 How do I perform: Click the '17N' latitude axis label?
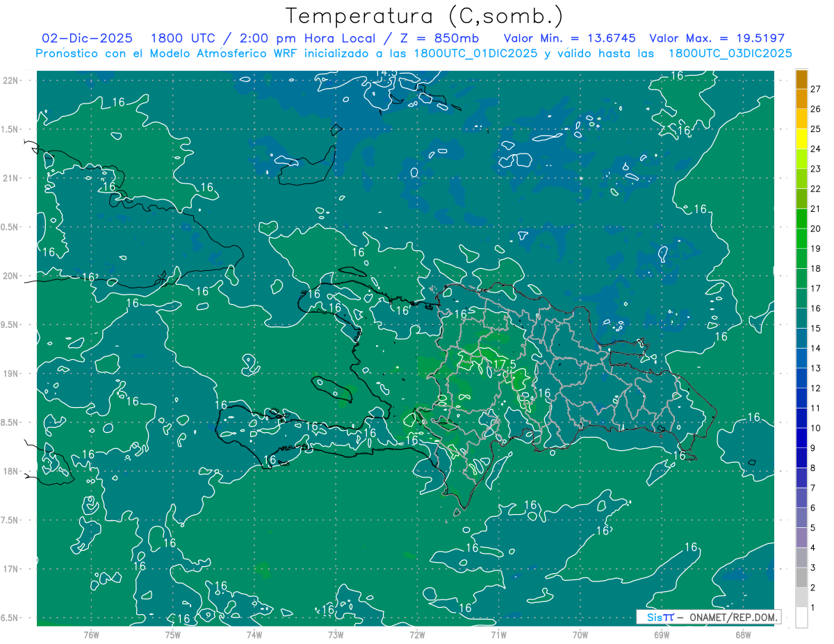10,569
